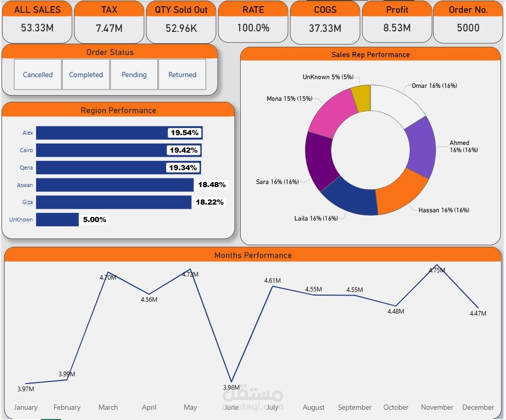Click the Ahmed 16% (16%) label

click(464, 147)
